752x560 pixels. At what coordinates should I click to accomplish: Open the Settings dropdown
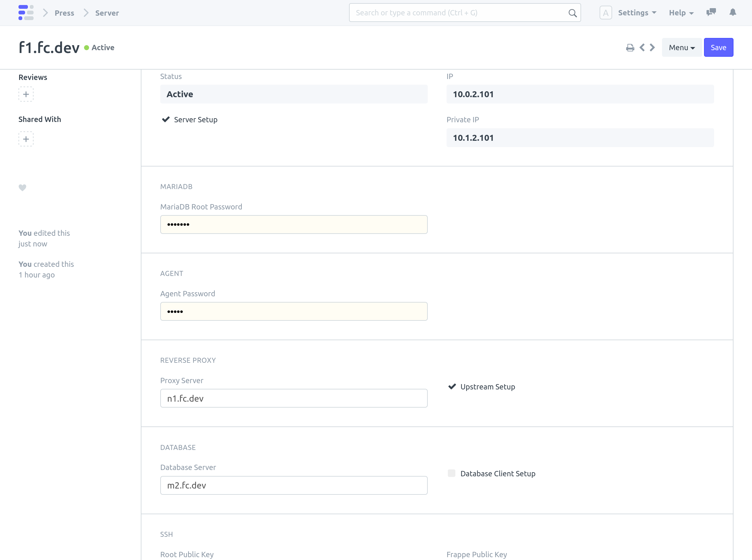637,13
